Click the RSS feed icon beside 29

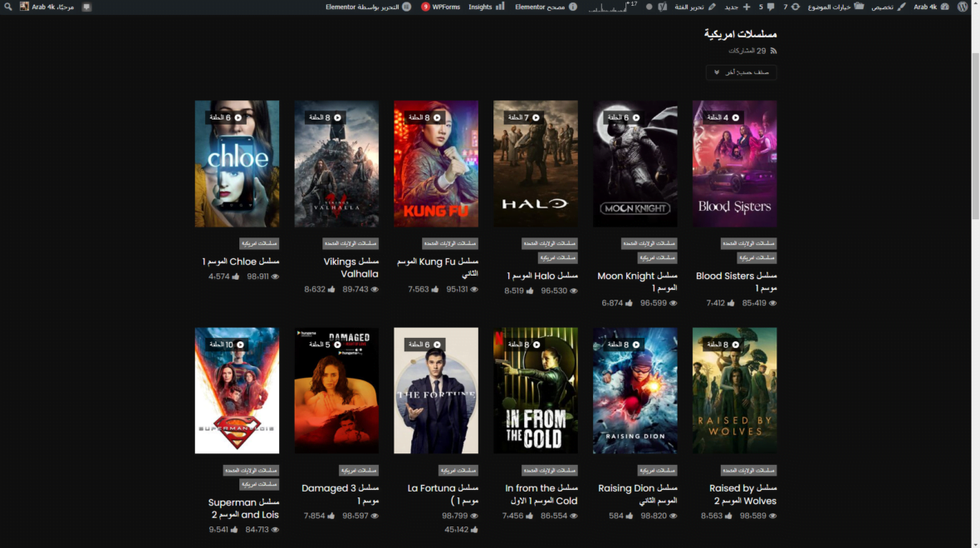click(773, 51)
